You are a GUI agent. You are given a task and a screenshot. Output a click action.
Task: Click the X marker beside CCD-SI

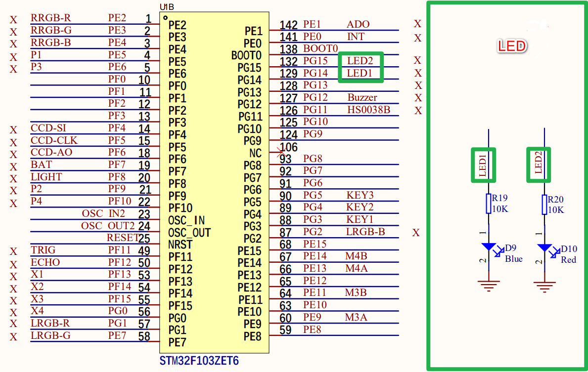click(x=13, y=130)
